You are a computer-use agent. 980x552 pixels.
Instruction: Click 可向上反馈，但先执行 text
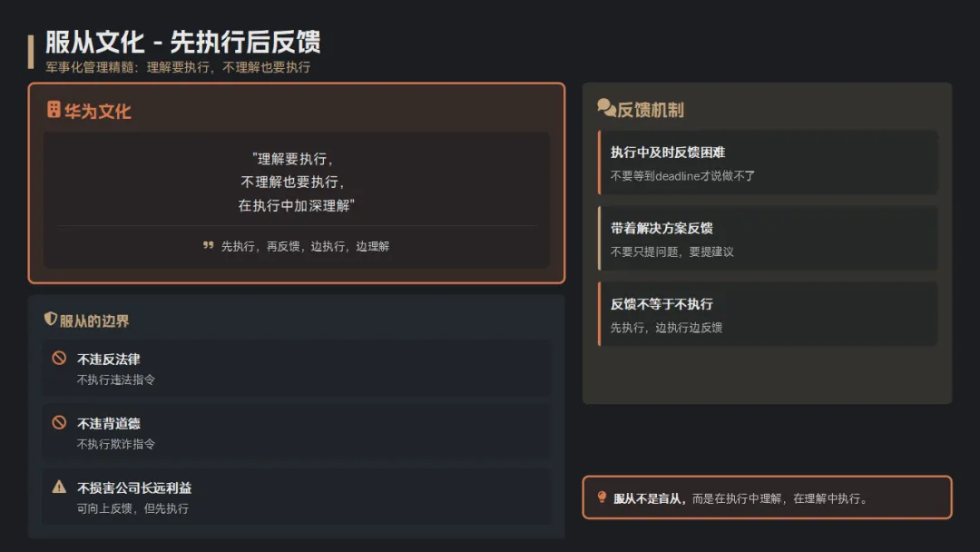[x=132, y=508]
